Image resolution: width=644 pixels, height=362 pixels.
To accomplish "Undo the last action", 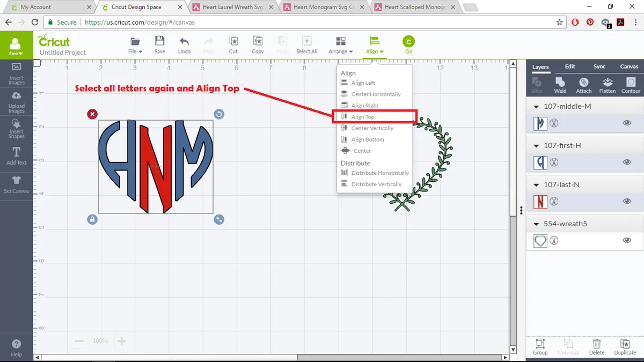I will click(184, 45).
